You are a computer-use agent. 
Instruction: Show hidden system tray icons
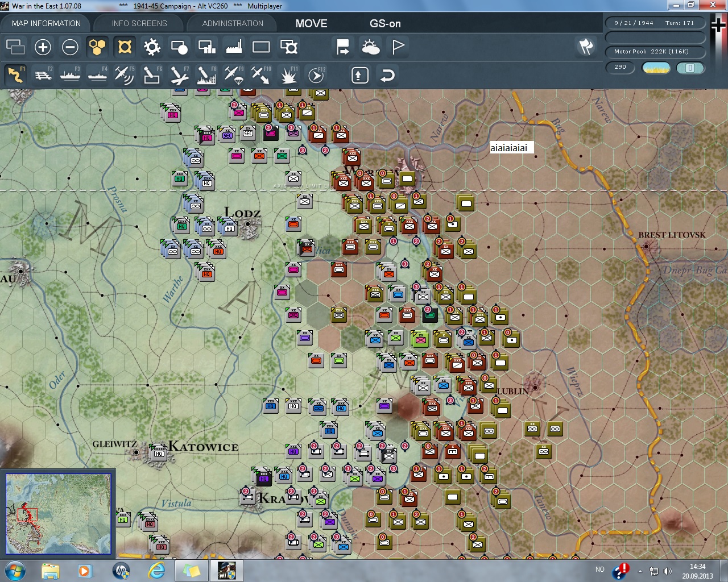coord(640,571)
